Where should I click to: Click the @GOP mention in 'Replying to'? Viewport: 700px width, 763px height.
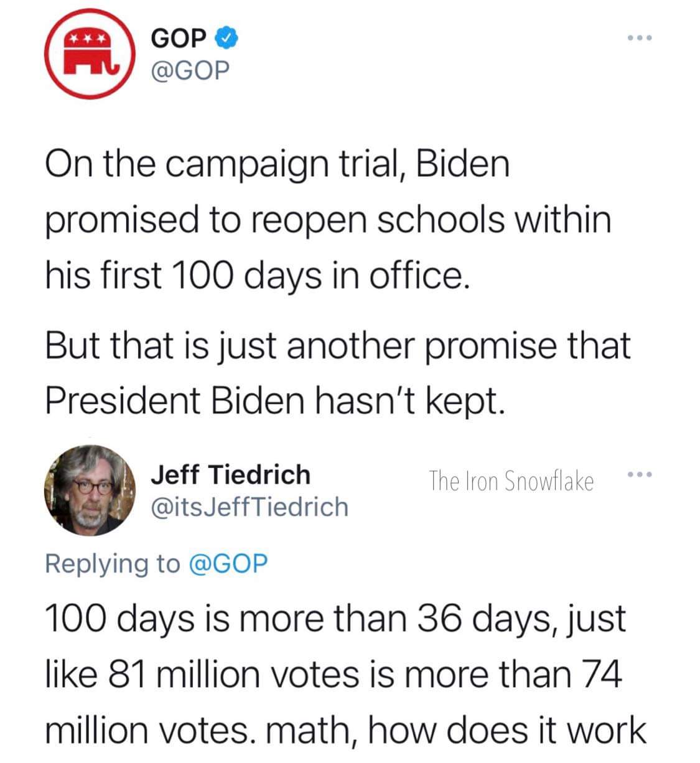[227, 563]
